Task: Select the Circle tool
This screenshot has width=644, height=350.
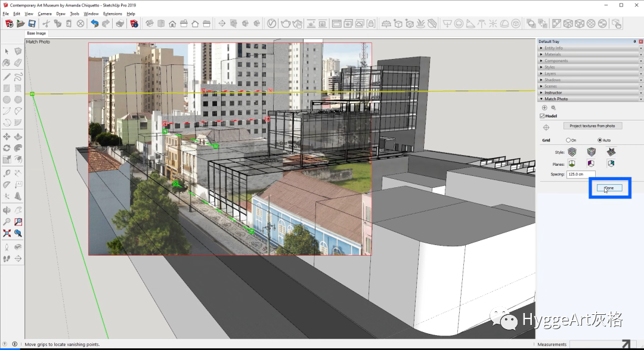Action: tap(7, 100)
